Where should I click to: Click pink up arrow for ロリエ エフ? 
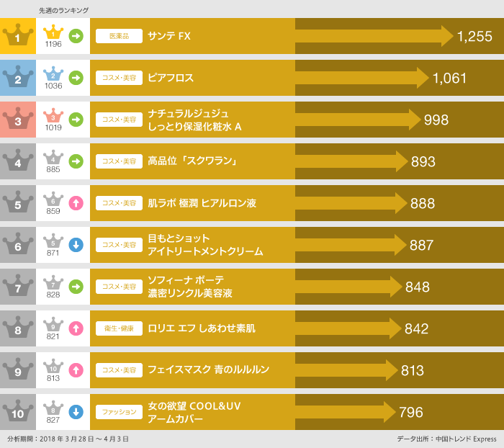[76, 328]
